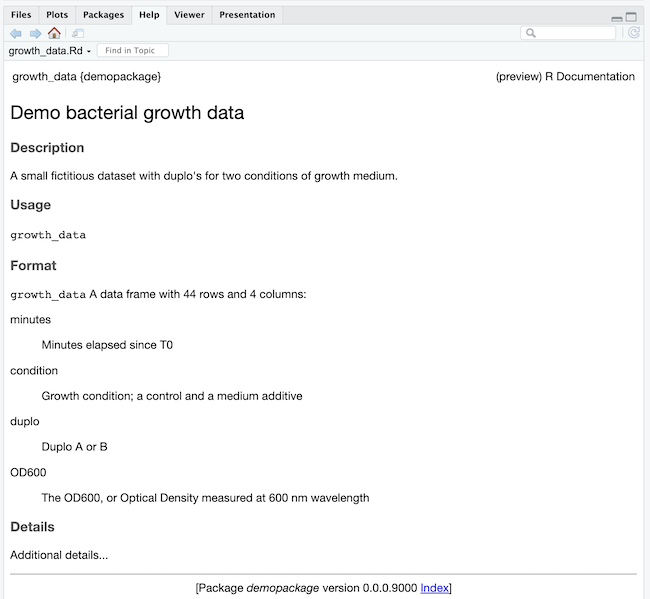Click the 'growth_data' code under Usage
This screenshot has width=650, height=599.
click(x=48, y=235)
